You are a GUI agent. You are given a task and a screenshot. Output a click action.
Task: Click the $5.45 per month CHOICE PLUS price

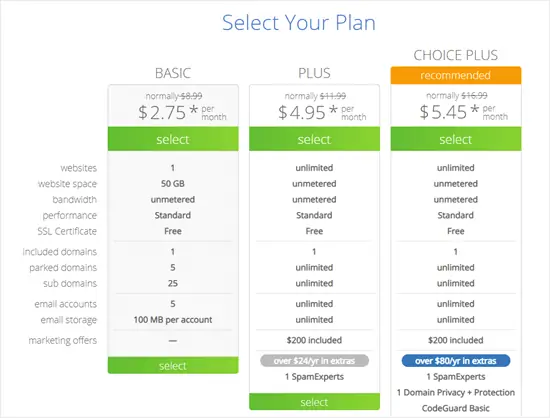point(464,112)
